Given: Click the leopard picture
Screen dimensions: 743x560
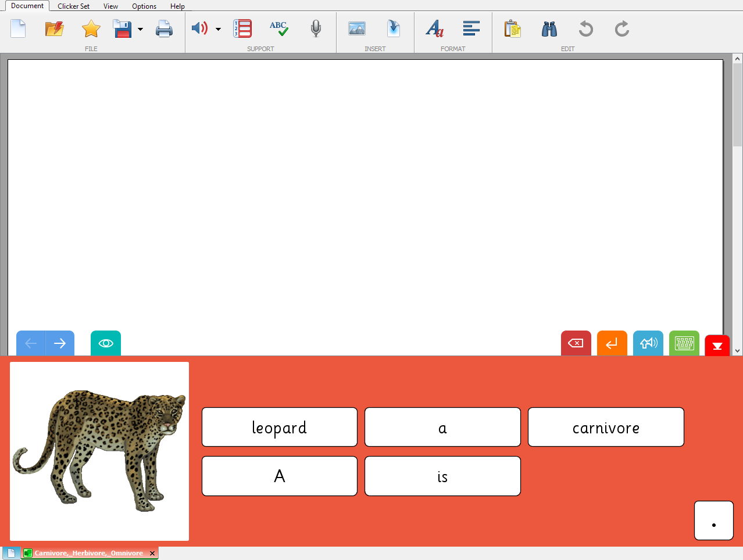Looking at the screenshot, I should click(x=99, y=451).
